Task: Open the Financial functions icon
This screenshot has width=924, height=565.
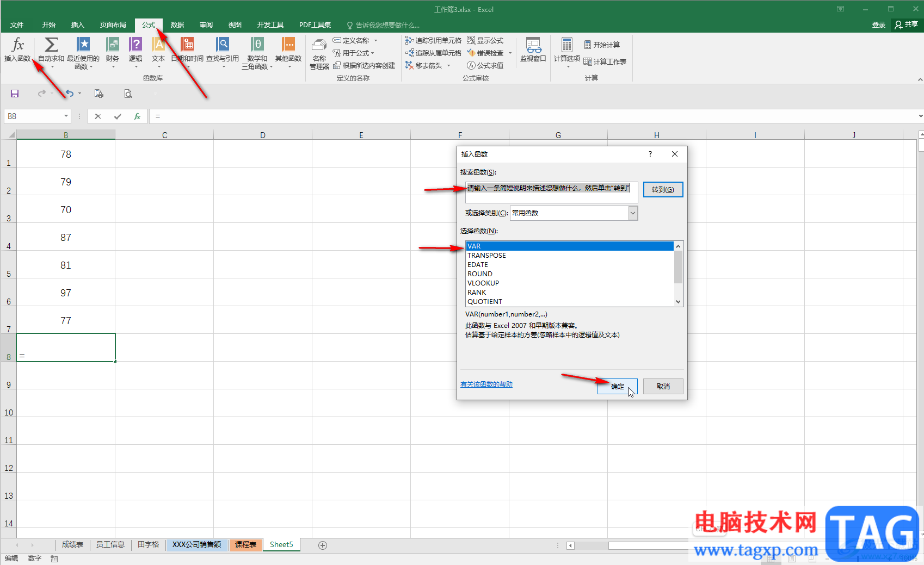Action: click(113, 45)
